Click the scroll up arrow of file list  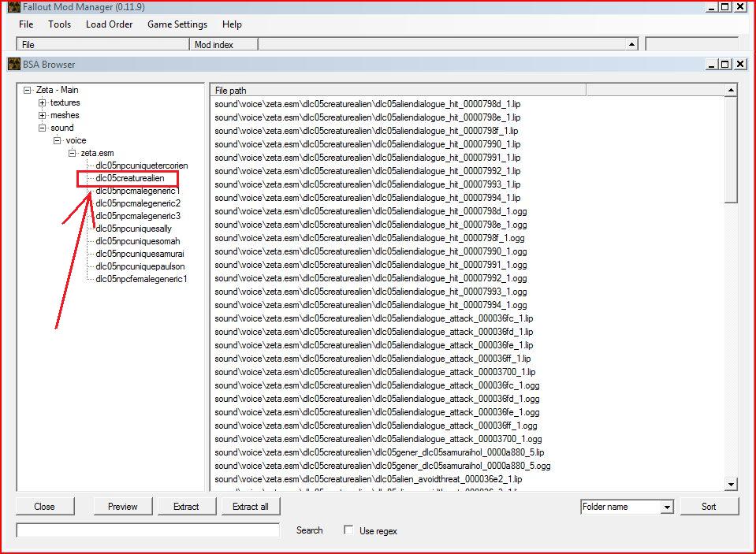(x=731, y=90)
